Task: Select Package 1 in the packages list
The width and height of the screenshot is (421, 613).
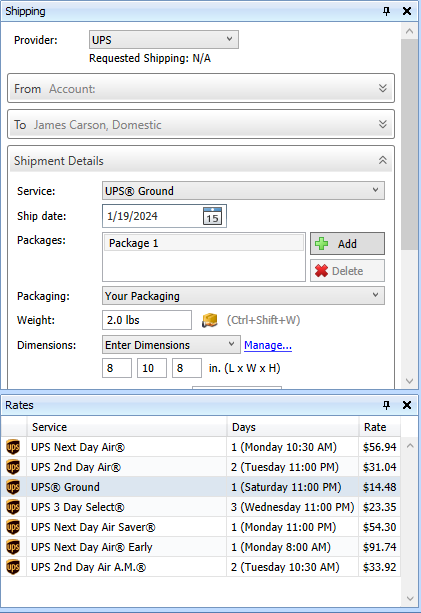Action: (x=204, y=243)
